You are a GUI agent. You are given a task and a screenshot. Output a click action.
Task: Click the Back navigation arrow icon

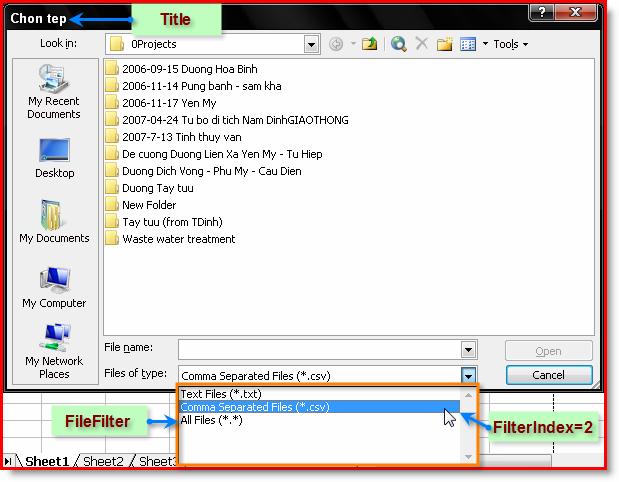point(336,44)
